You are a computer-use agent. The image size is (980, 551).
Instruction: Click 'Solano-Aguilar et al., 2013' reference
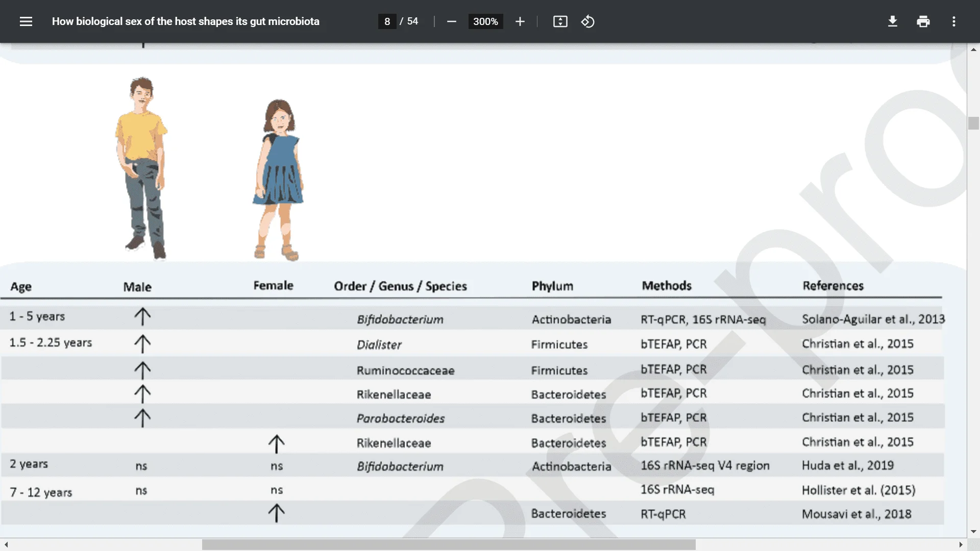click(873, 319)
